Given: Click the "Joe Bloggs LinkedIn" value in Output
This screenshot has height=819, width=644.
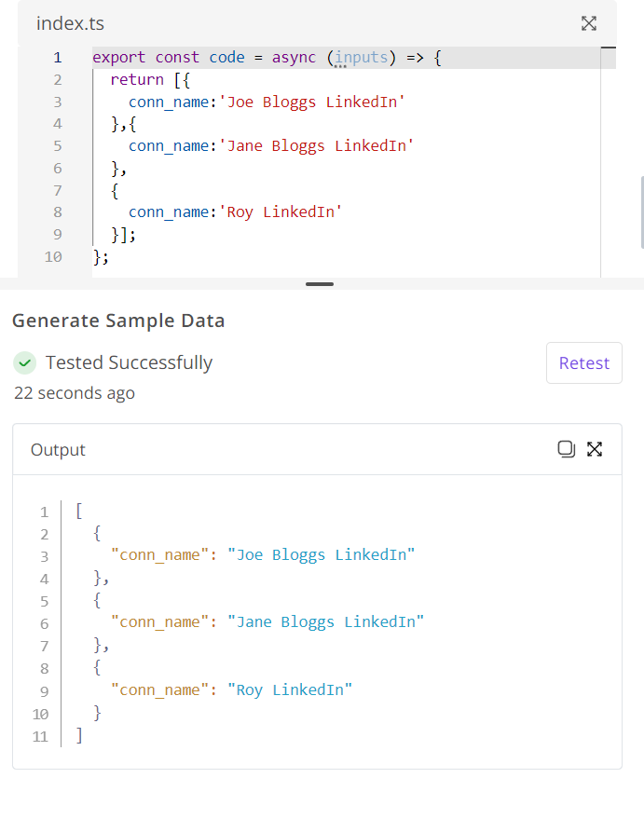Looking at the screenshot, I should tap(322, 554).
